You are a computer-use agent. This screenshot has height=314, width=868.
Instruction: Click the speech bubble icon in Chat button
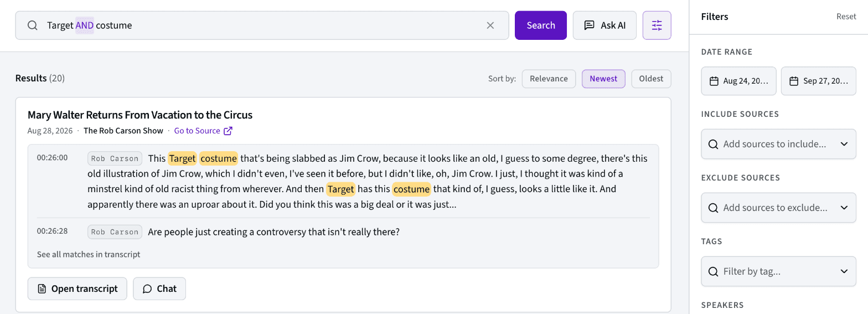[x=147, y=289]
